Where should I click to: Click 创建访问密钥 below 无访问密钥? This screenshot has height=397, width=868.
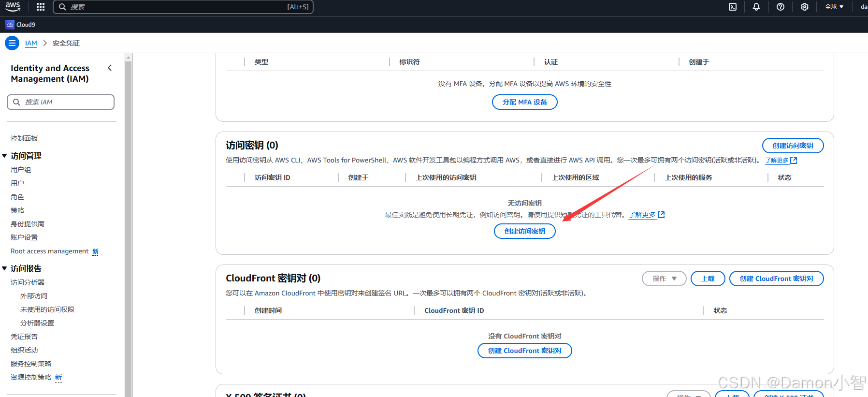[525, 231]
